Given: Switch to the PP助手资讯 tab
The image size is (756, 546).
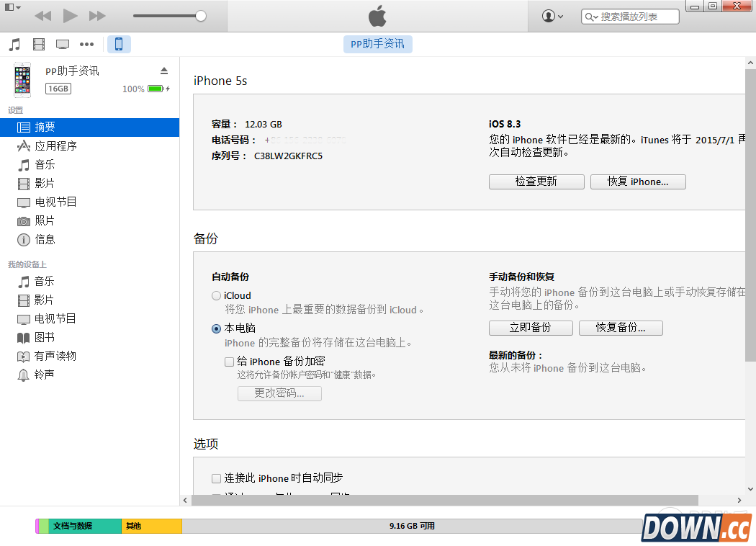Looking at the screenshot, I should 377,44.
